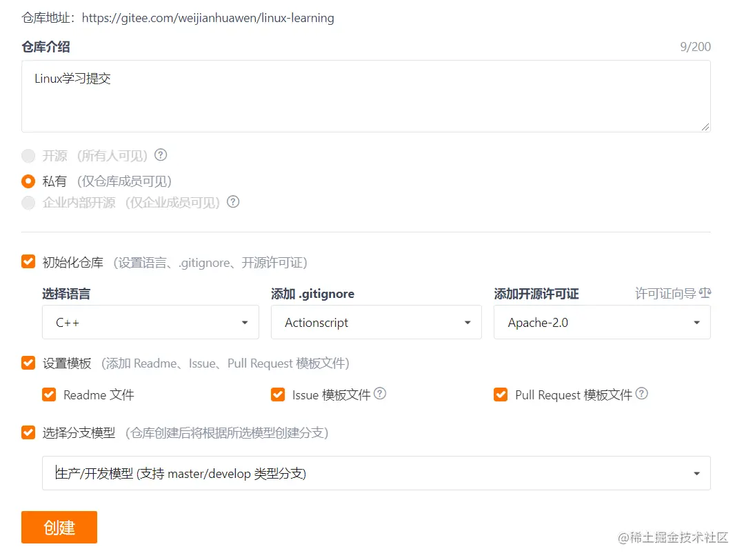Click help icon next to 开源 option
Image resolution: width=744 pixels, height=560 pixels.
pos(161,154)
